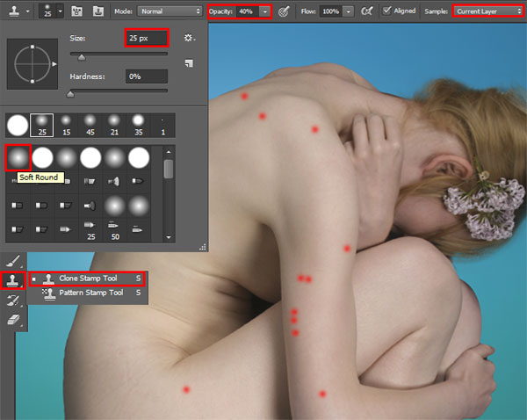Choose Clone Stamp Tool from flyout menu
This screenshot has height=420, width=527.
[x=87, y=279]
